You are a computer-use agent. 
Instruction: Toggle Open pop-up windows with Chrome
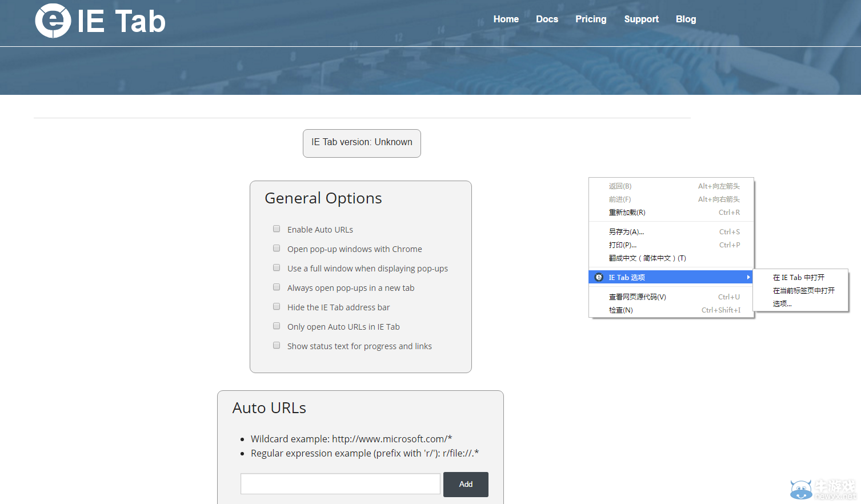pyautogui.click(x=277, y=248)
